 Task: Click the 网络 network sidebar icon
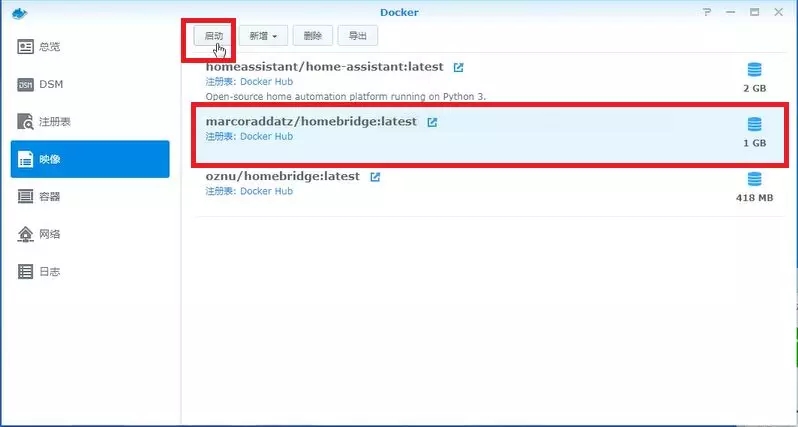pos(25,234)
